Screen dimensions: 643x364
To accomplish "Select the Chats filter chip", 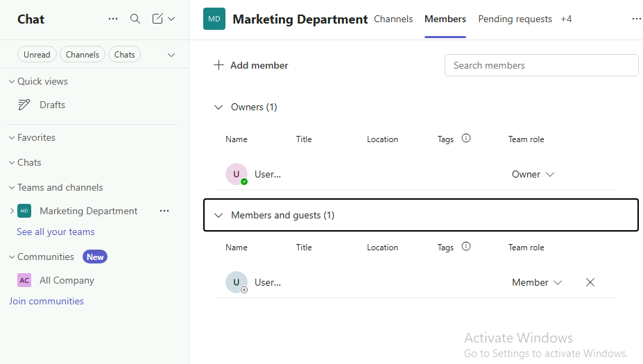I will coord(124,55).
